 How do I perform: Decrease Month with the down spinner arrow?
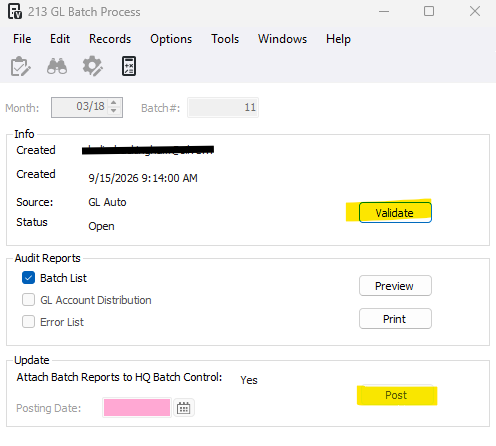tap(114, 111)
